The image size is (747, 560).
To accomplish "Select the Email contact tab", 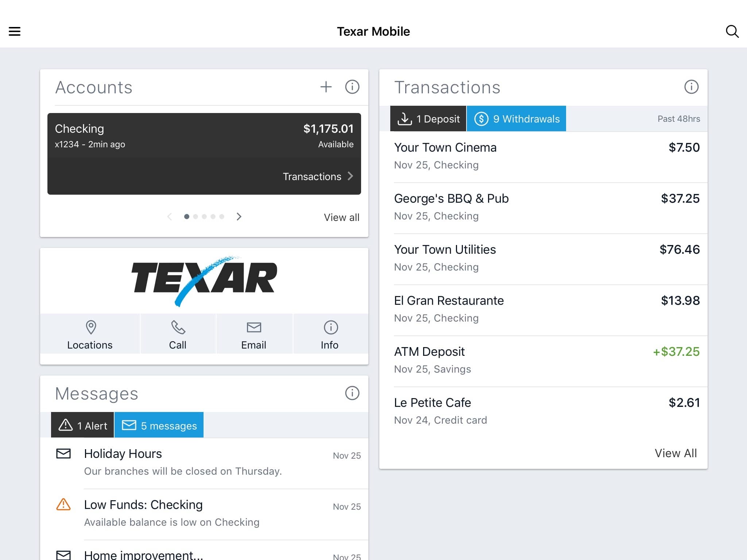I will coord(253,334).
